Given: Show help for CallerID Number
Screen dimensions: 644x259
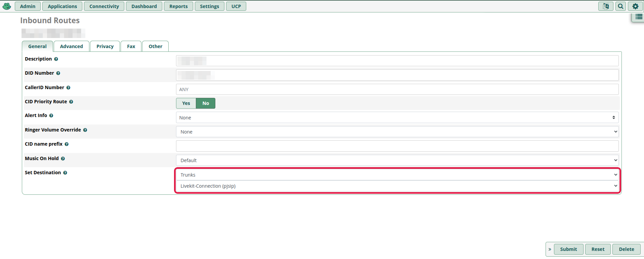Looking at the screenshot, I should click(68, 88).
